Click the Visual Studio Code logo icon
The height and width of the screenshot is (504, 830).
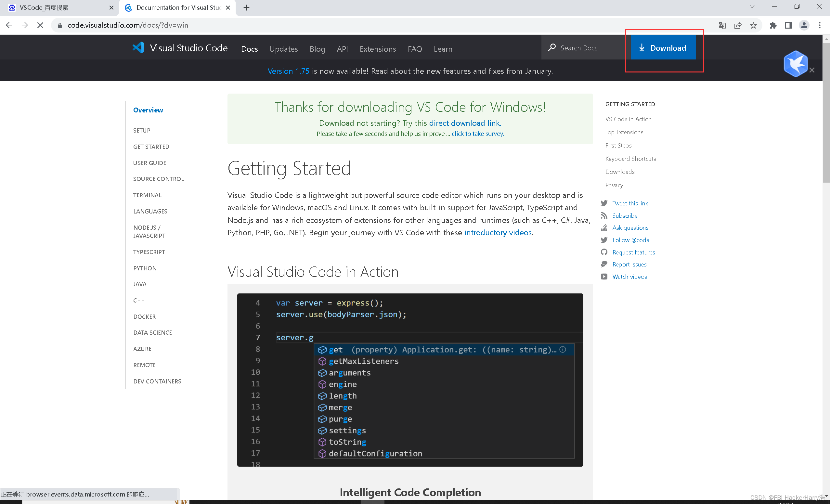coord(138,48)
